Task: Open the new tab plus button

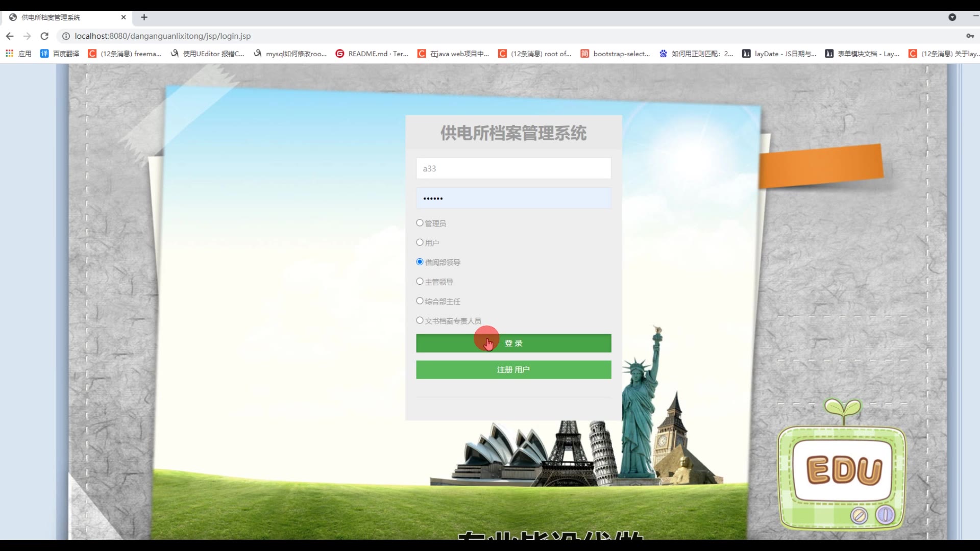Action: [x=144, y=17]
